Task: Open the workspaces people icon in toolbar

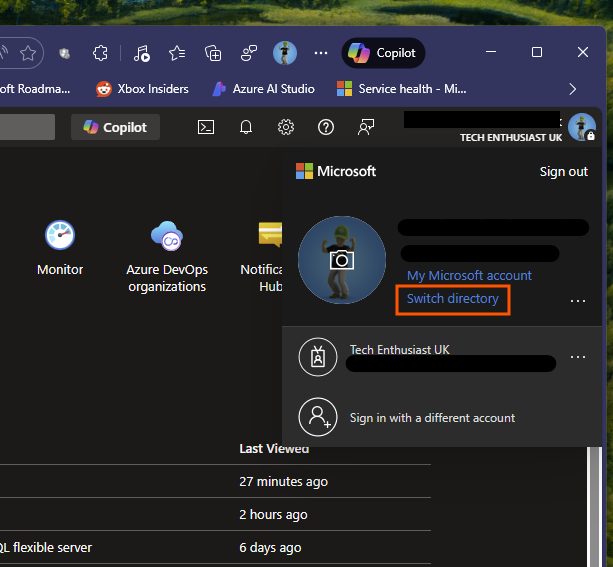Action: pos(249,53)
